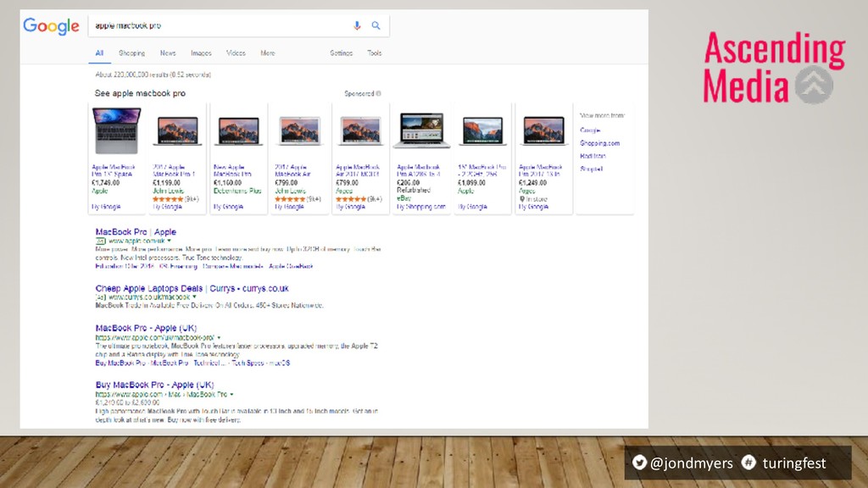868x488 pixels.
Task: Open £206 refurbished eBay MacBook image
Action: point(421,130)
